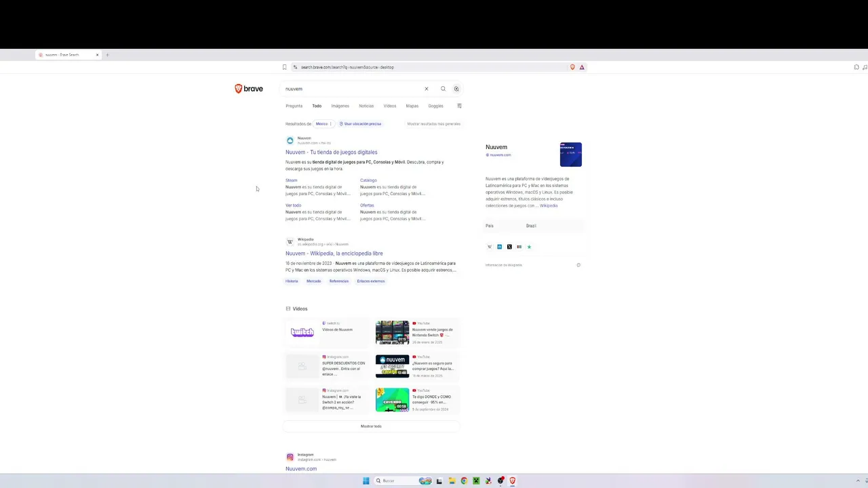Play '¿Nuuvem es seguro para comprar juegos?' video thumbnail
Viewport: 868px width, 488px height.
click(x=393, y=366)
